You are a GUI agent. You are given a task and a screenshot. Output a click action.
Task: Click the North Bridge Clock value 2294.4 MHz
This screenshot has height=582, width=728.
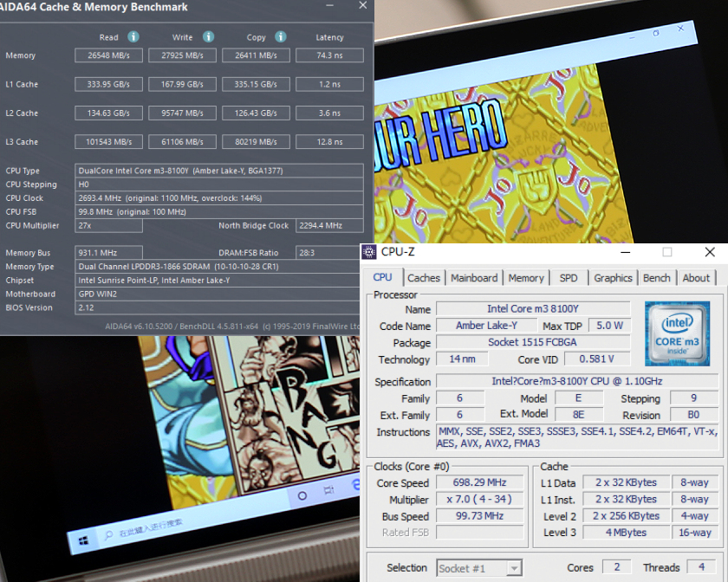[x=329, y=225]
